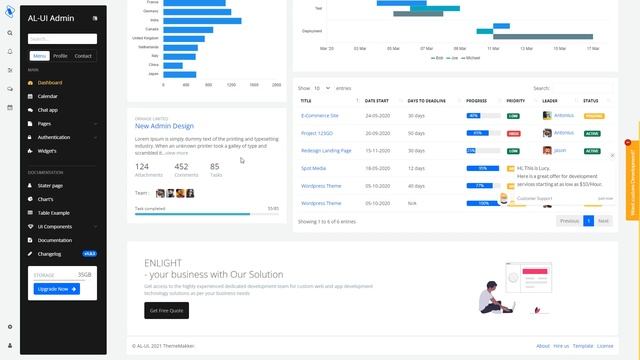Viewport: 640px width, 360px height.
Task: Open the Show 10 entries dropdown
Action: point(322,89)
